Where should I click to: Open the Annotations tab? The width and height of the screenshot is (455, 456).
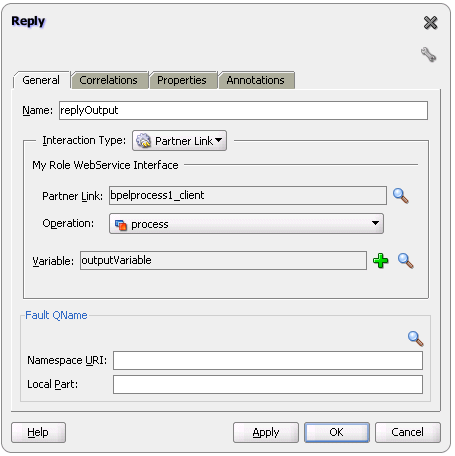pyautogui.click(x=256, y=80)
